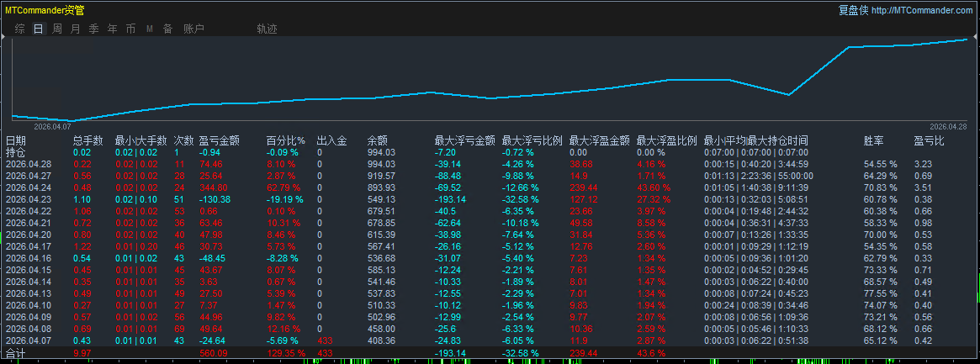Click the 2026.04.28 chart axis end label

point(949,126)
